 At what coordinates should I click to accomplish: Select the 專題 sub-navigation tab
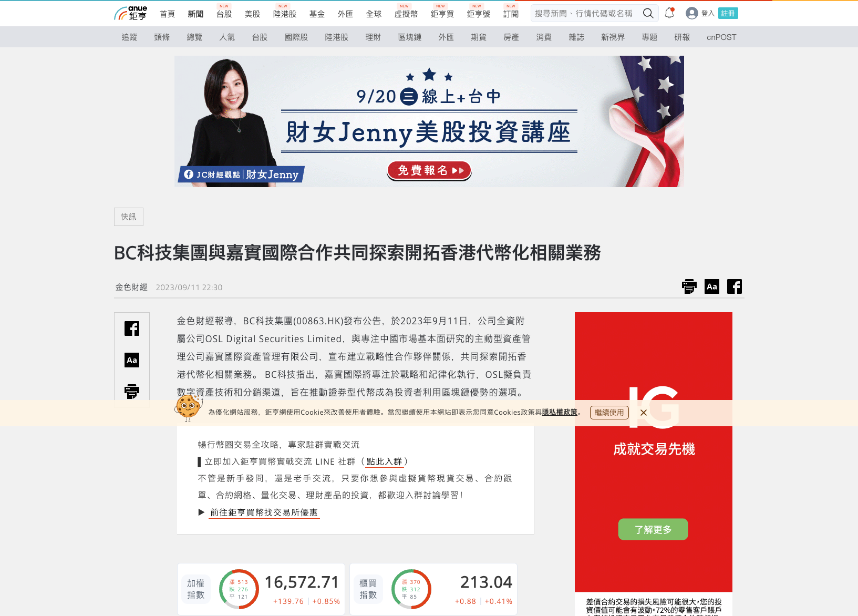click(649, 37)
